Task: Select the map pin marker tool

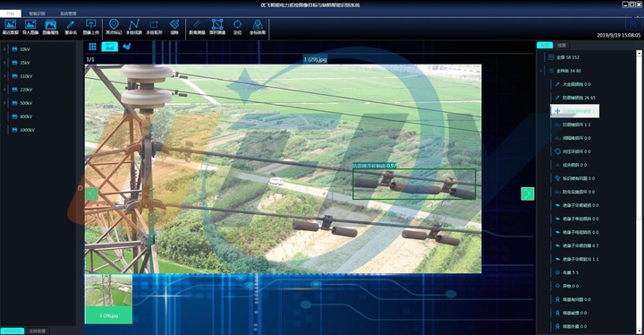Action: [114, 27]
